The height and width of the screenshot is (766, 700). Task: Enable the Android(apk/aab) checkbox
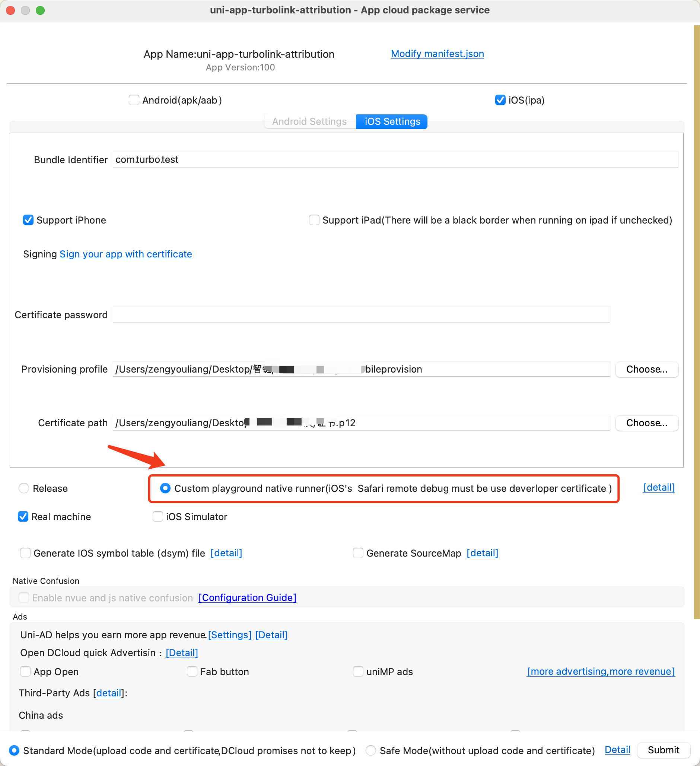[x=134, y=100]
